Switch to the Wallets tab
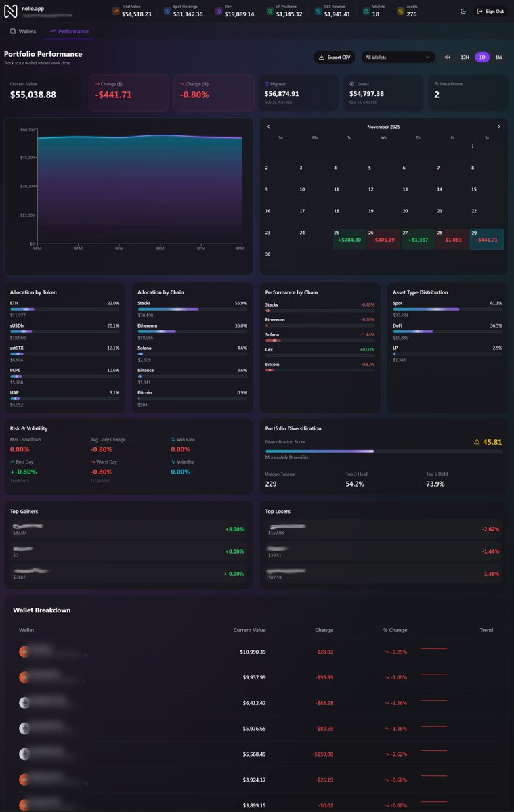This screenshot has height=812, width=514. point(23,31)
